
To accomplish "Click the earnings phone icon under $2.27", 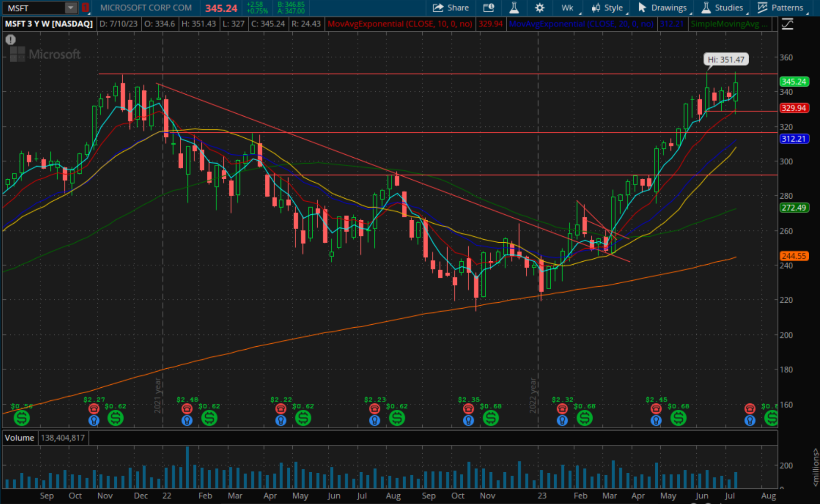I will click(x=94, y=409).
